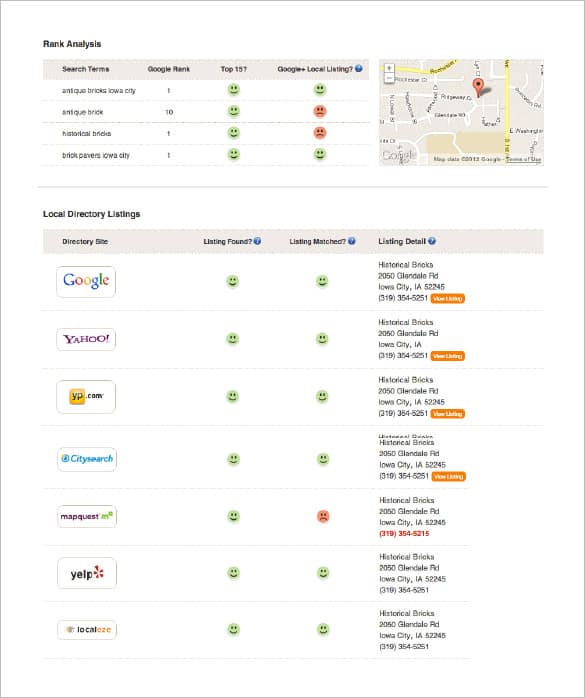The height and width of the screenshot is (698, 585).
Task: Click the Terms of Use map link
Action: point(524,159)
